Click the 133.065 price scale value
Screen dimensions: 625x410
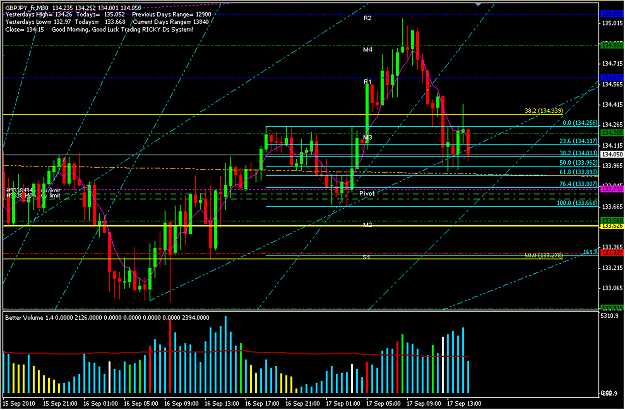pyautogui.click(x=612, y=288)
